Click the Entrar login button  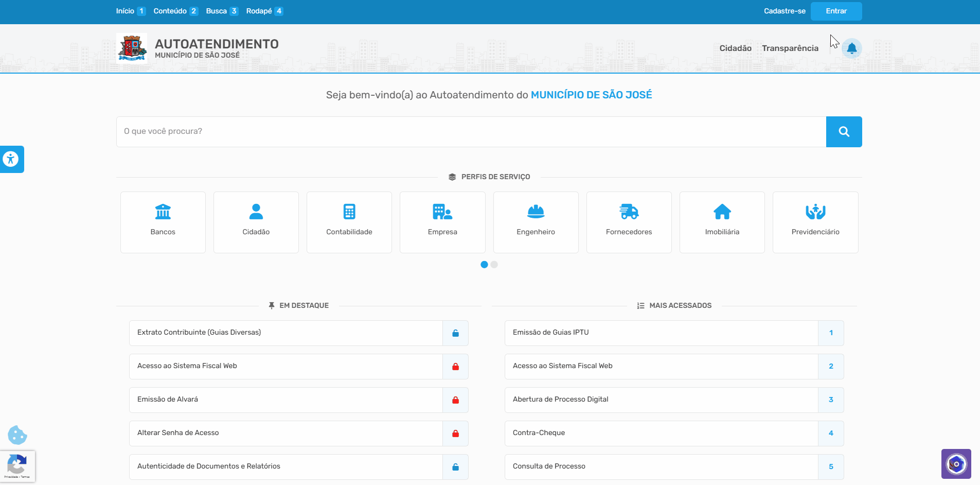[836, 11]
